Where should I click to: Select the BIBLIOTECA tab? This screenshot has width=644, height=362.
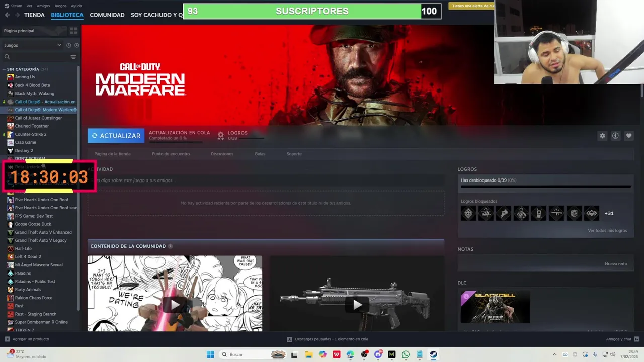[67, 15]
